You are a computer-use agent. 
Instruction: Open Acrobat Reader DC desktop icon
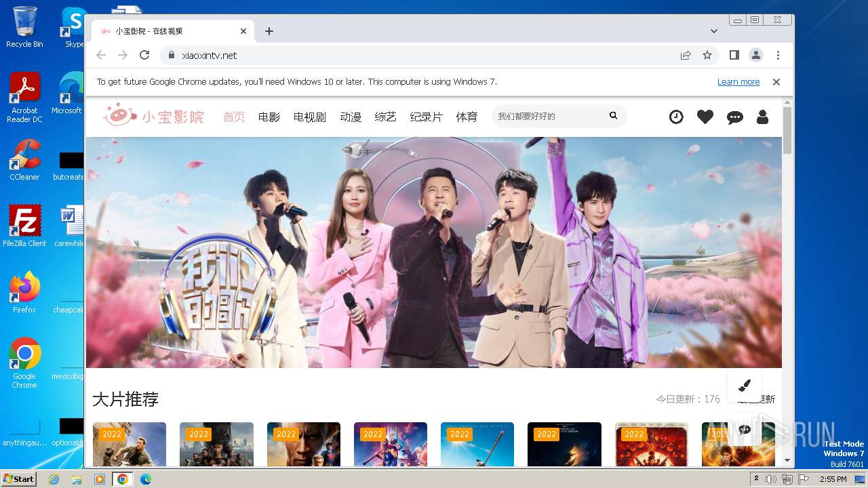(24, 98)
